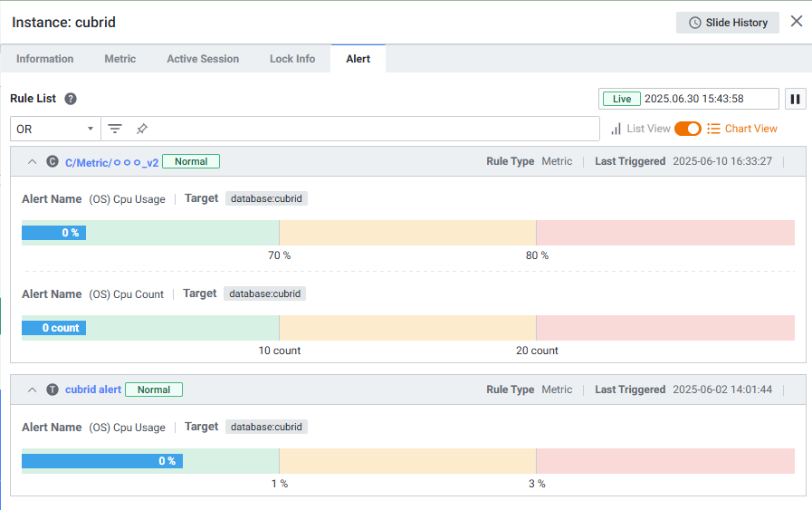Switch to the Active Session tab
812x510 pixels.
click(x=203, y=59)
